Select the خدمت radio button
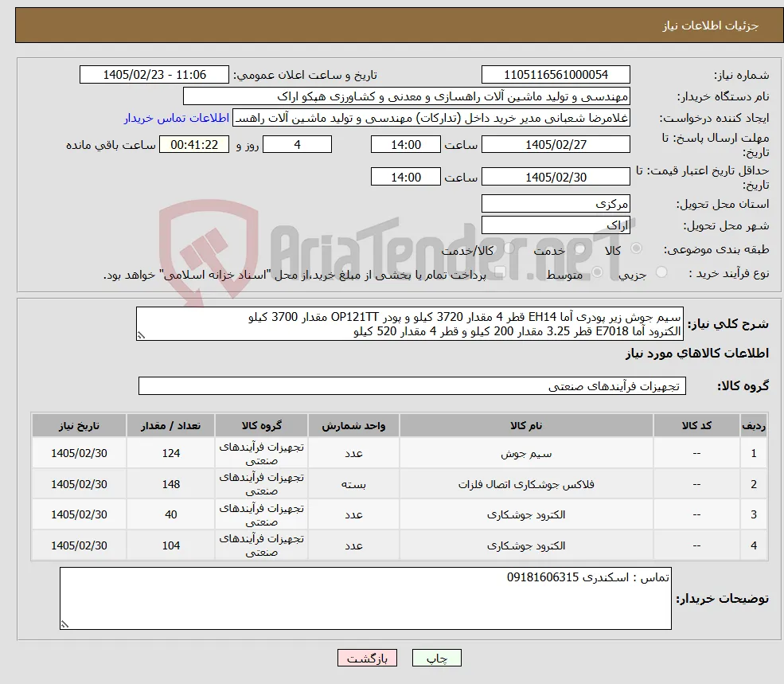 click(x=580, y=248)
